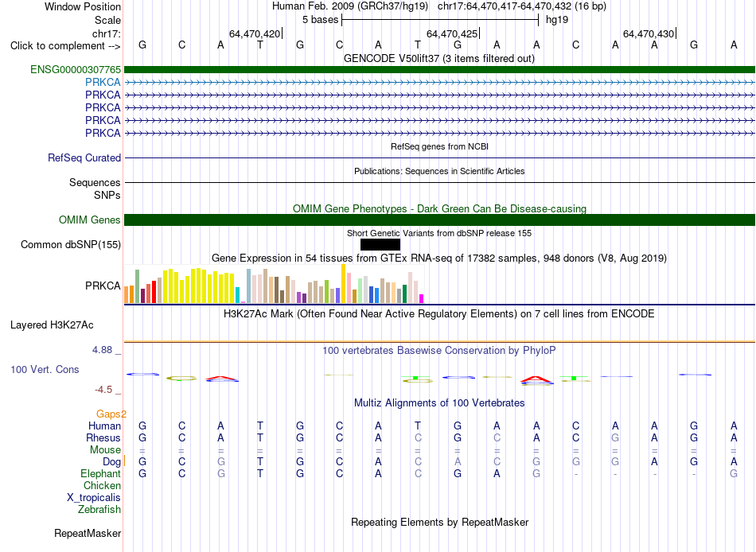Click the PRKCA GTEx expression label
Screen dimensions: 756x552
(x=103, y=286)
